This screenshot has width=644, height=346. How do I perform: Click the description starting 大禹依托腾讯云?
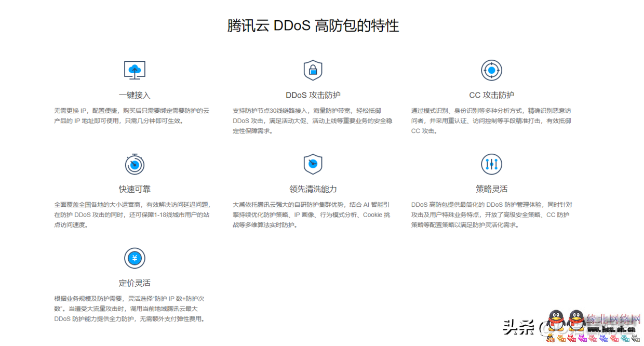(312, 215)
